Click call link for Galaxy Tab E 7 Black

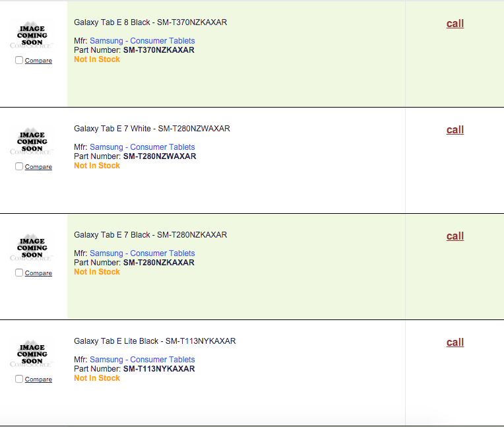point(455,236)
